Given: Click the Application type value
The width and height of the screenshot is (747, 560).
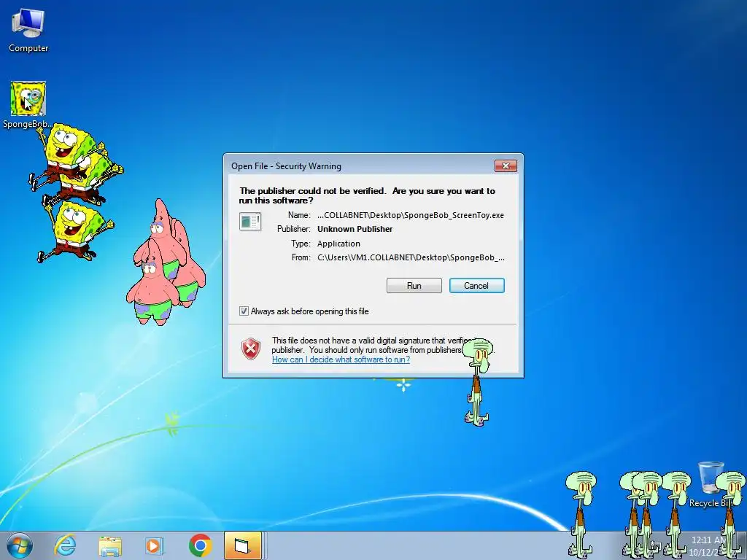Looking at the screenshot, I should [x=338, y=244].
